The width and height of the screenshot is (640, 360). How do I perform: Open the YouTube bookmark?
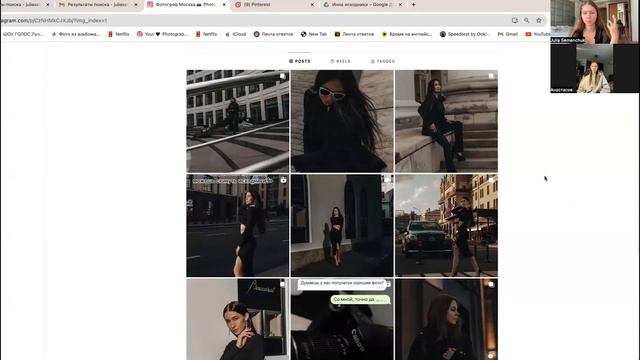[538, 34]
